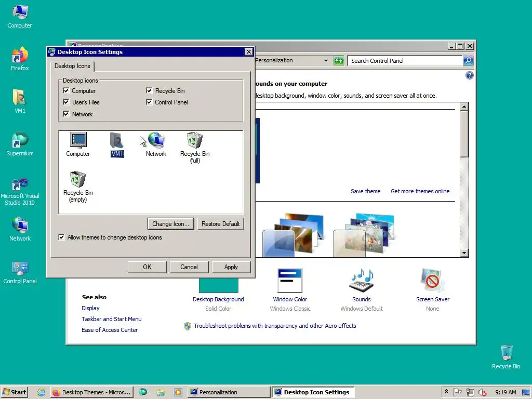Click the theme list scrollbar up arrow
Image resolution: width=532 pixels, height=399 pixels.
coord(464,107)
